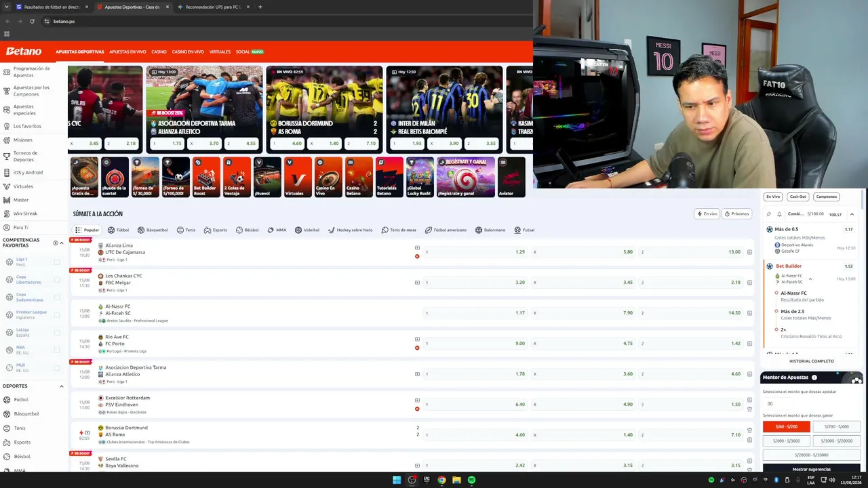Image resolution: width=868 pixels, height=488 pixels.
Task: Open the Win-Streak sidebar icon
Action: pos(7,213)
